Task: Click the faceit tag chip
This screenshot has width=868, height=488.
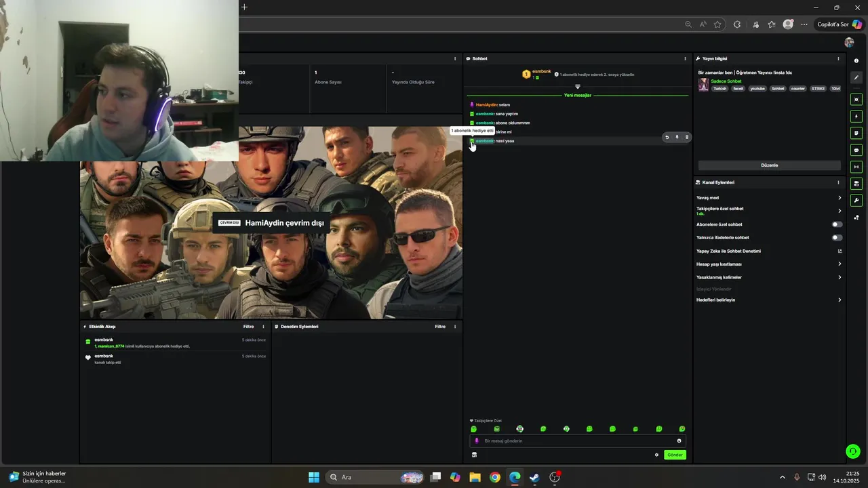Action: (x=738, y=89)
